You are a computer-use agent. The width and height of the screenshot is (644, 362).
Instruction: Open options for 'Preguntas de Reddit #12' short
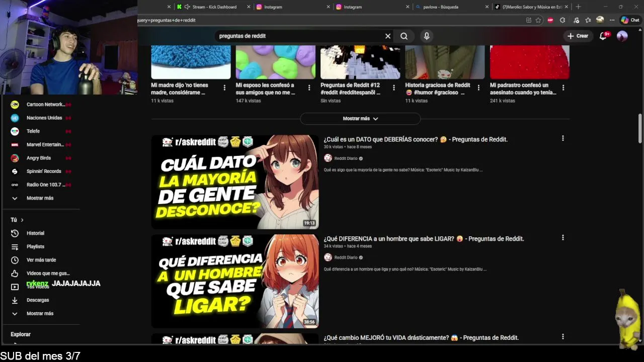393,87
